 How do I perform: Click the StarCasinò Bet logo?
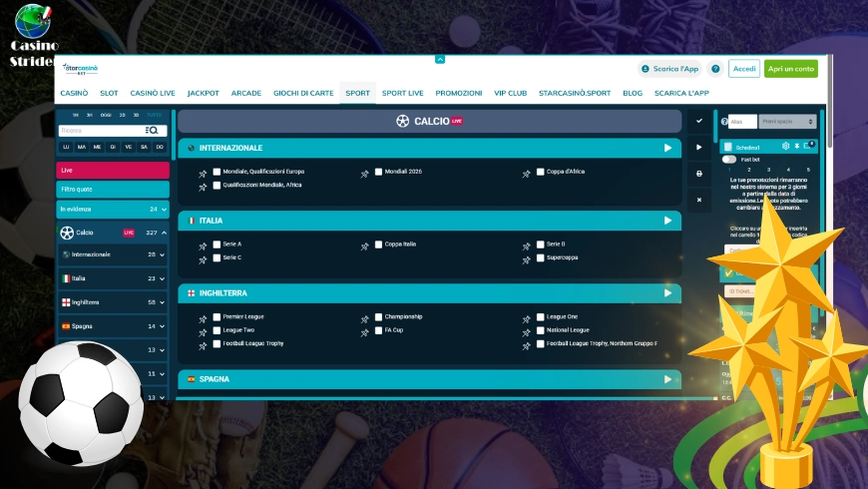(x=80, y=69)
